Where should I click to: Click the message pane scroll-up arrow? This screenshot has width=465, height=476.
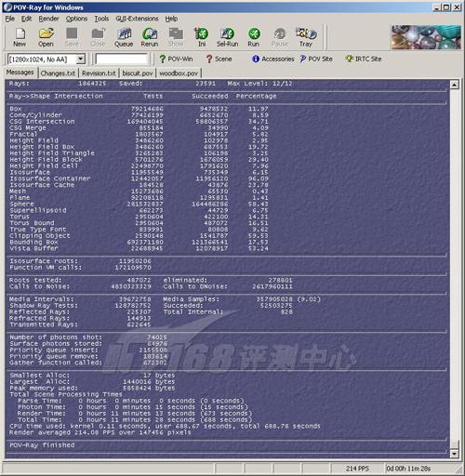coord(454,85)
